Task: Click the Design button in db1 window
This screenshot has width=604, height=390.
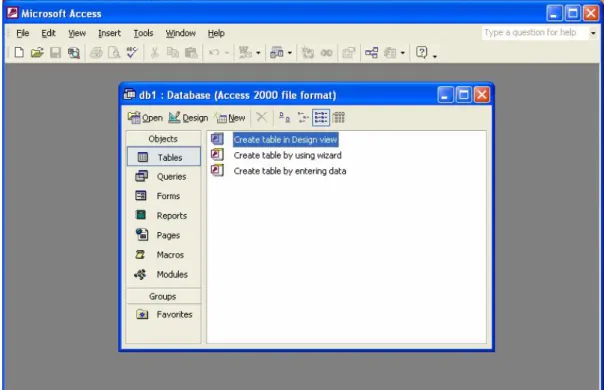Action: coord(188,118)
